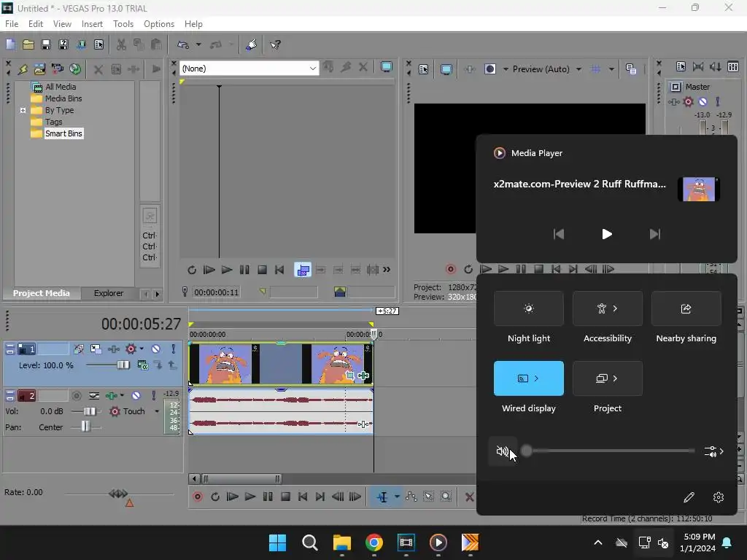Screen dimensions: 747x560
Task: Click the New project icon in toolbar
Action: 10,44
